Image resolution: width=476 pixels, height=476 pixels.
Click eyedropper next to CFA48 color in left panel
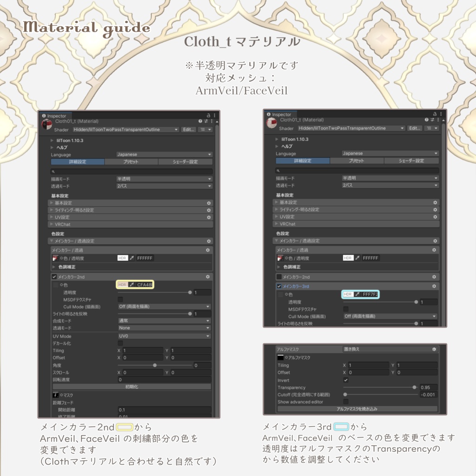click(132, 285)
